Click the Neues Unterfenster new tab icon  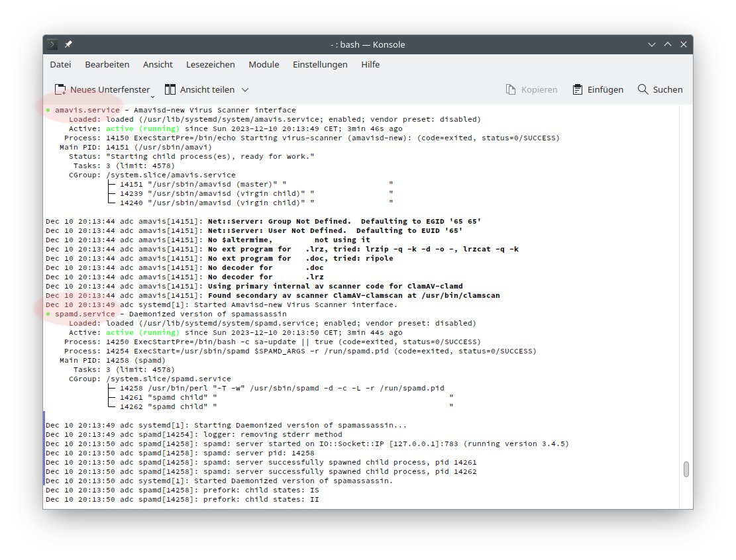(x=60, y=89)
